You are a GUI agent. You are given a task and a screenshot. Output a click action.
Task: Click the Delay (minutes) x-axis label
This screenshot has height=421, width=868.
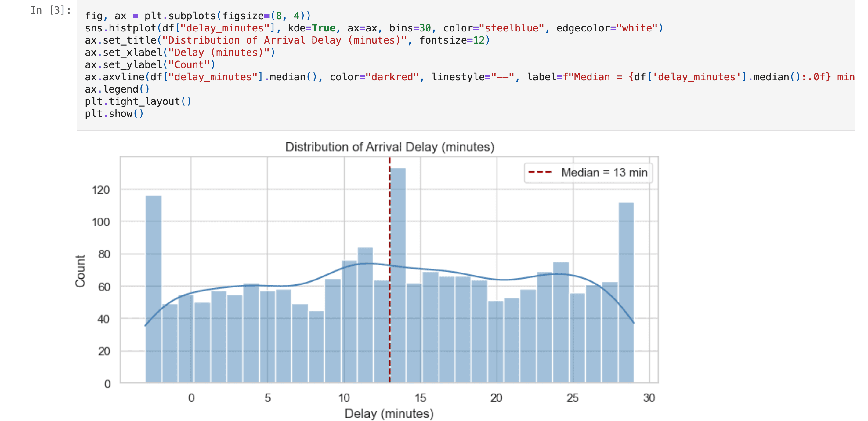[389, 412]
